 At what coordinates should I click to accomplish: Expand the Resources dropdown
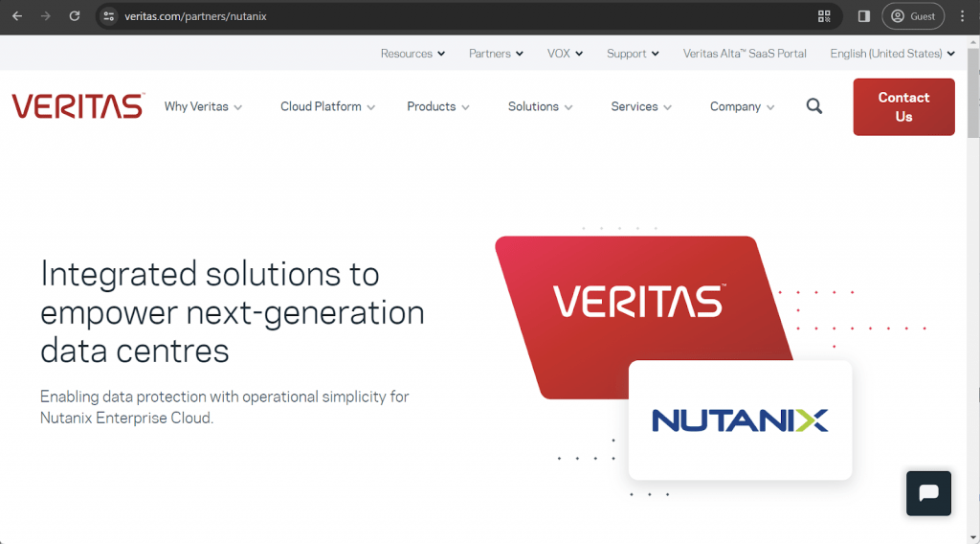pyautogui.click(x=412, y=54)
